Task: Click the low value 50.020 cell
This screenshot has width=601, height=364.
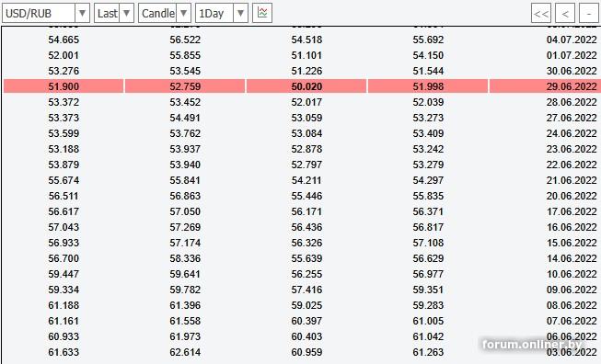Action: (306, 86)
